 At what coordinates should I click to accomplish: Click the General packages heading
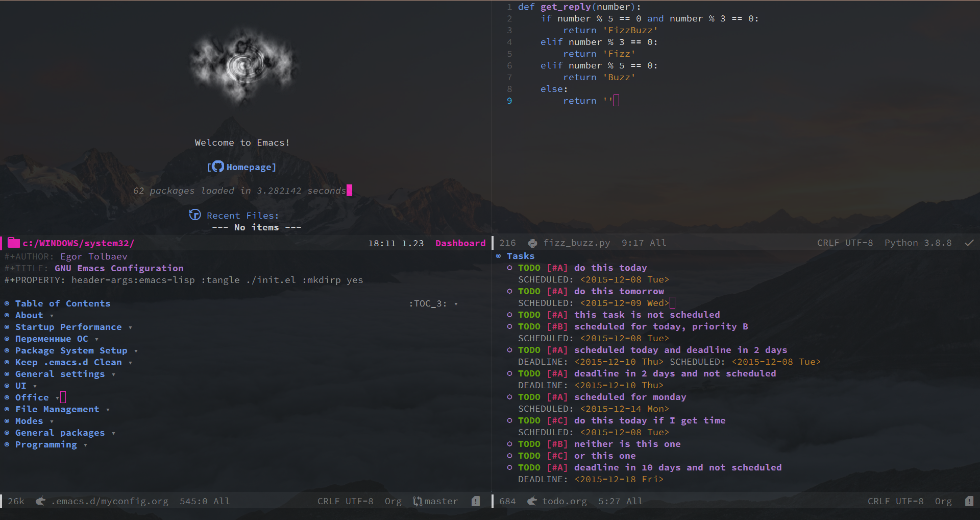point(60,433)
